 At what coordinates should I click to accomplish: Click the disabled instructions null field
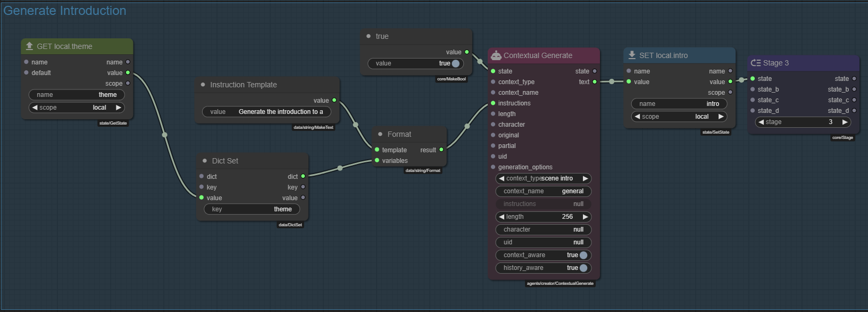pos(544,204)
